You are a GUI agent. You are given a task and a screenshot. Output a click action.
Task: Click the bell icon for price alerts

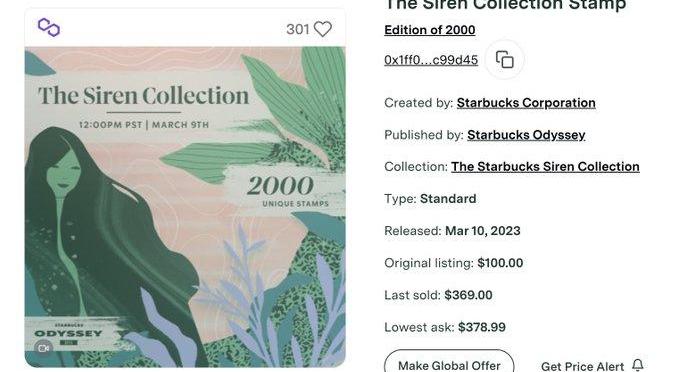coord(638,365)
